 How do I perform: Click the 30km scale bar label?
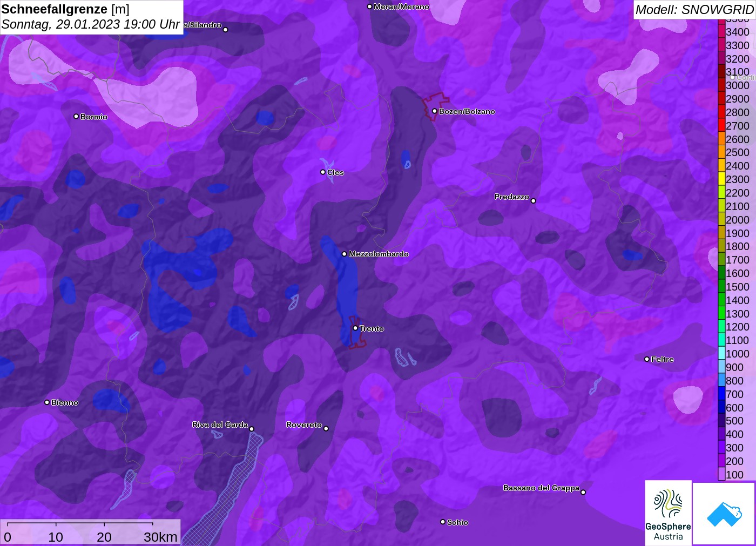(x=160, y=537)
